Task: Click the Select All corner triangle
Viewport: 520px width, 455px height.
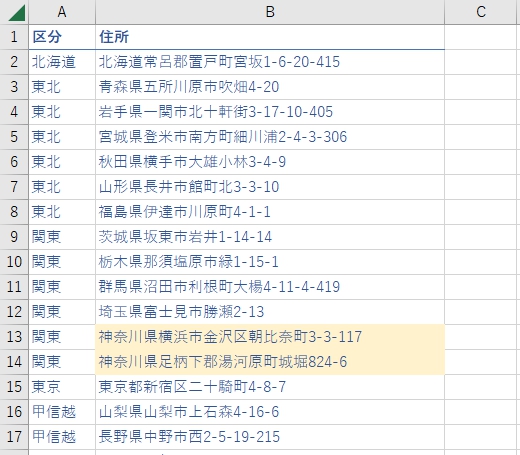Action: 16,13
